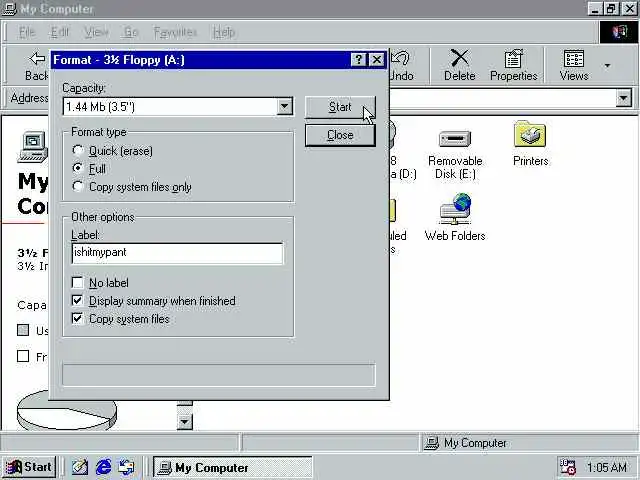Close the Format dialog with X button
Viewport: 640px width, 480px height.
[x=376, y=60]
